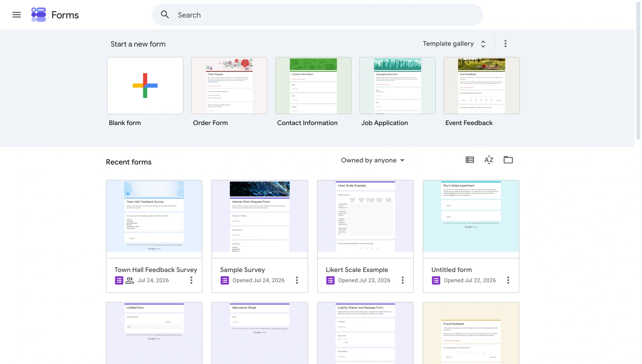
Task: Click the Contact Information label
Action: [x=307, y=123]
